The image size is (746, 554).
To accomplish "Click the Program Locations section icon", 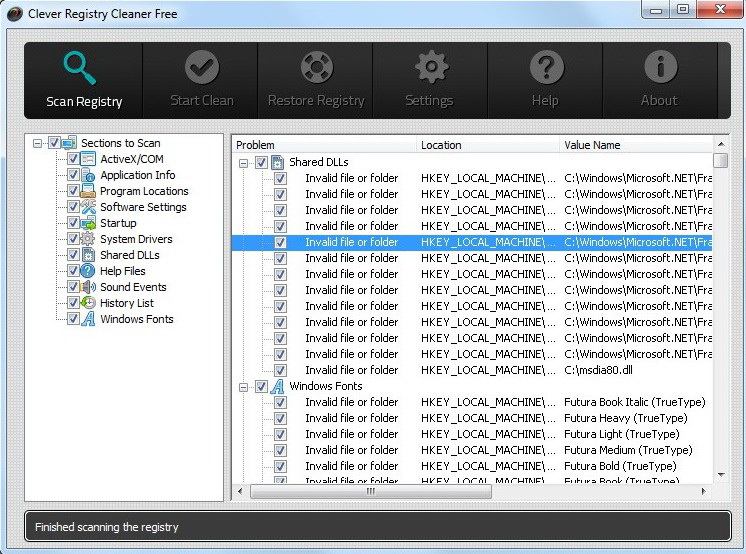I will point(88,191).
